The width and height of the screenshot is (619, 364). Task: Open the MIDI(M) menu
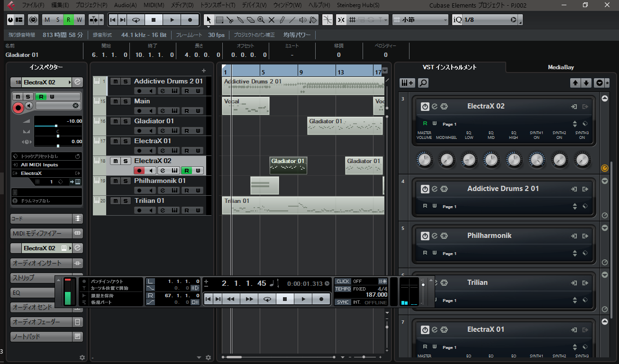point(154,5)
